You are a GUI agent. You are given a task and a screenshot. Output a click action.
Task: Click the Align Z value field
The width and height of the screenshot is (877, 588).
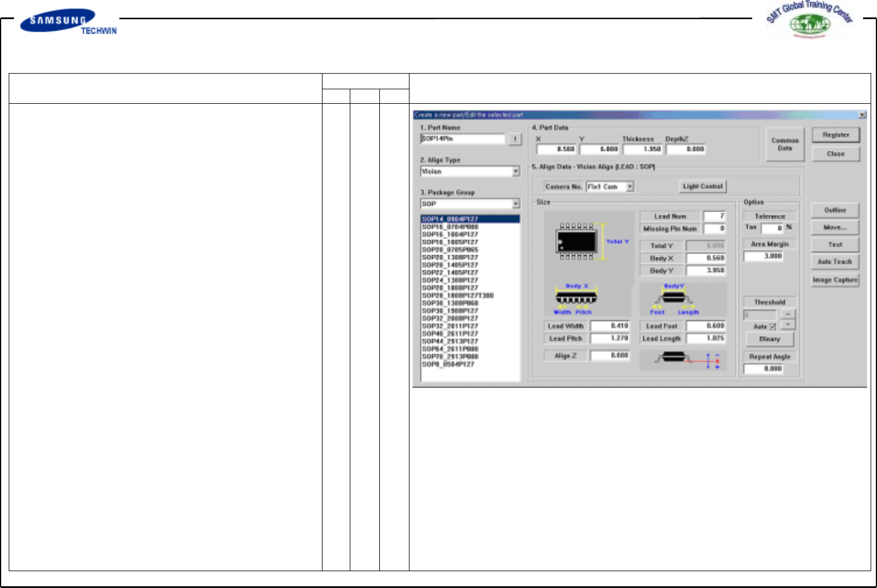(x=610, y=355)
